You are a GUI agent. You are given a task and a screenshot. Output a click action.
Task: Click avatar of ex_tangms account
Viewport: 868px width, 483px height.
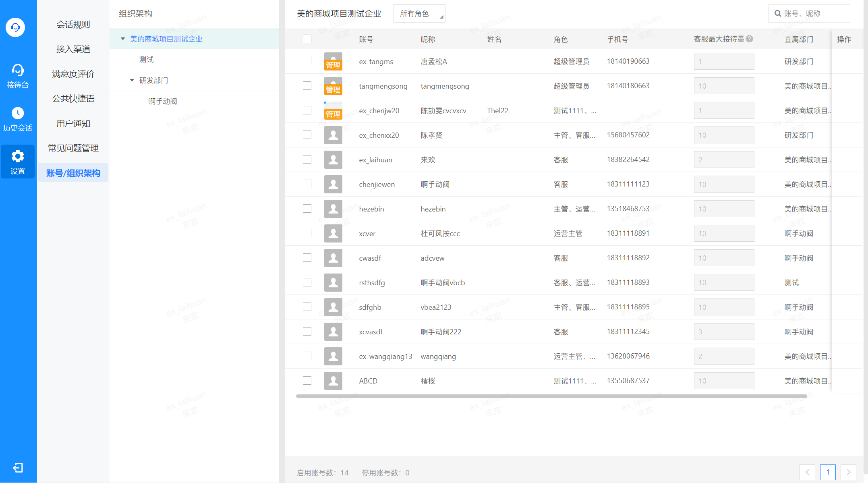333,62
